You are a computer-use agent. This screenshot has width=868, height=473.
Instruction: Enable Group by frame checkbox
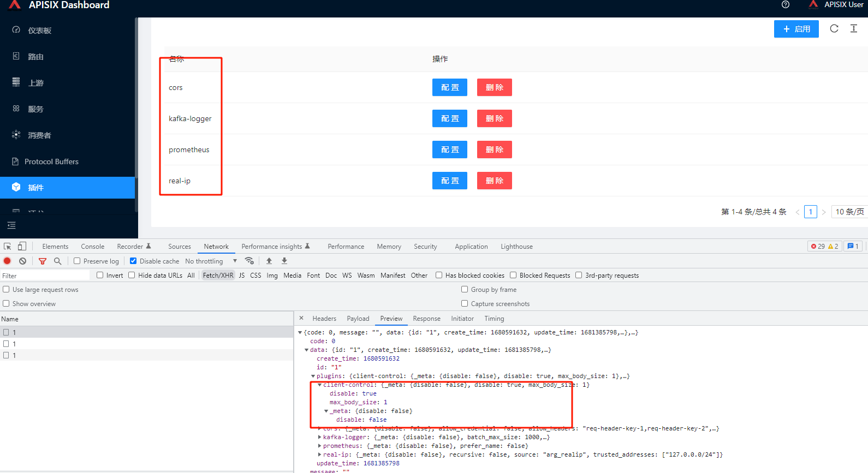465,289
